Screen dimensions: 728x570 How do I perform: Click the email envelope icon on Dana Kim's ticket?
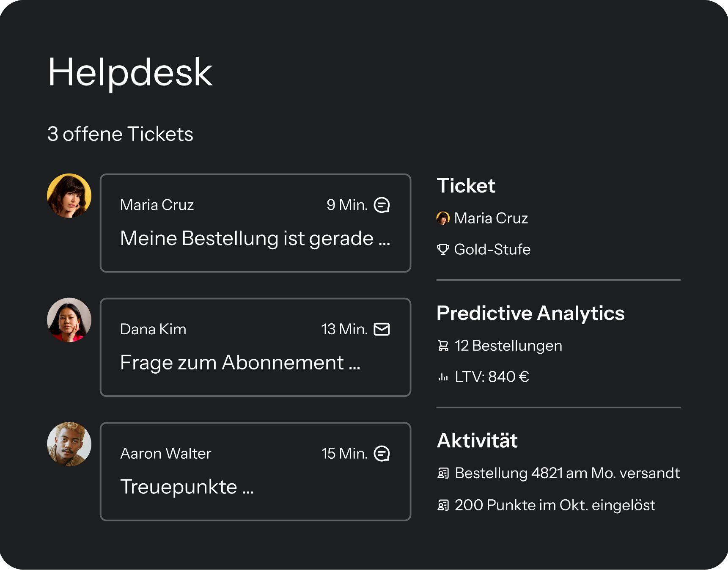[x=382, y=329]
